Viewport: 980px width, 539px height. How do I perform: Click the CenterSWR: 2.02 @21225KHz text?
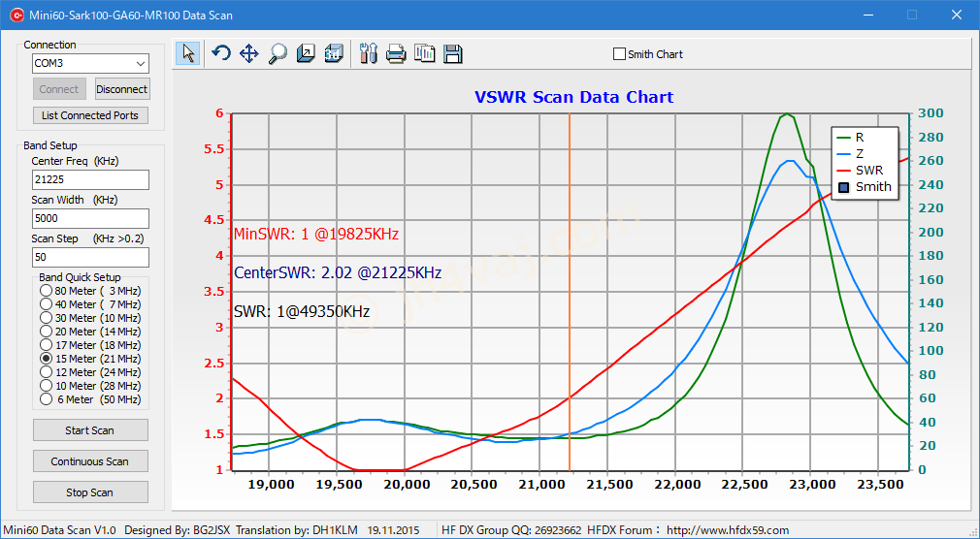coord(338,273)
